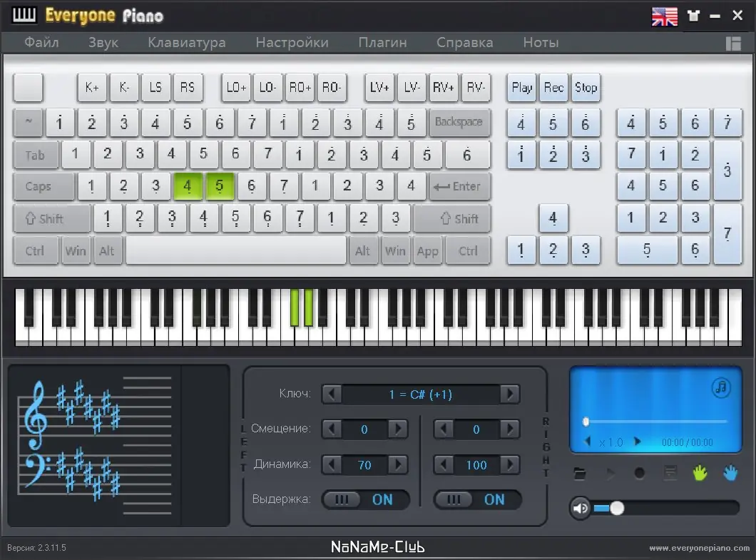The width and height of the screenshot is (756, 560).
Task: Increase playback speed right of x1.0
Action: click(x=638, y=442)
